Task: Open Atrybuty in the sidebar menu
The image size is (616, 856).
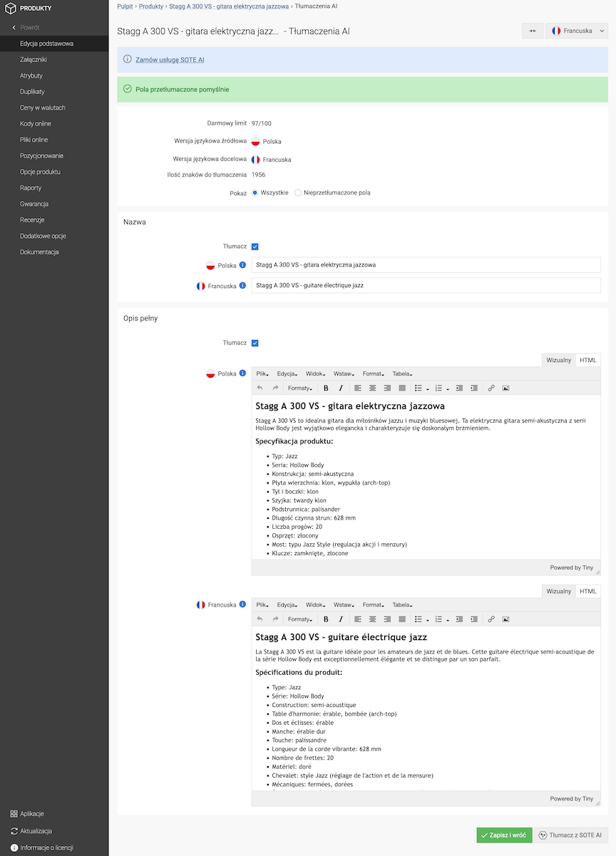Action: click(x=31, y=76)
